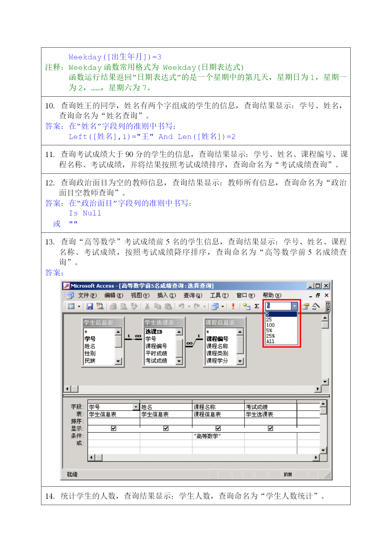This screenshot has width=392, height=554.
Task: Click the toolbar options overflow chevron
Action: (328, 306)
